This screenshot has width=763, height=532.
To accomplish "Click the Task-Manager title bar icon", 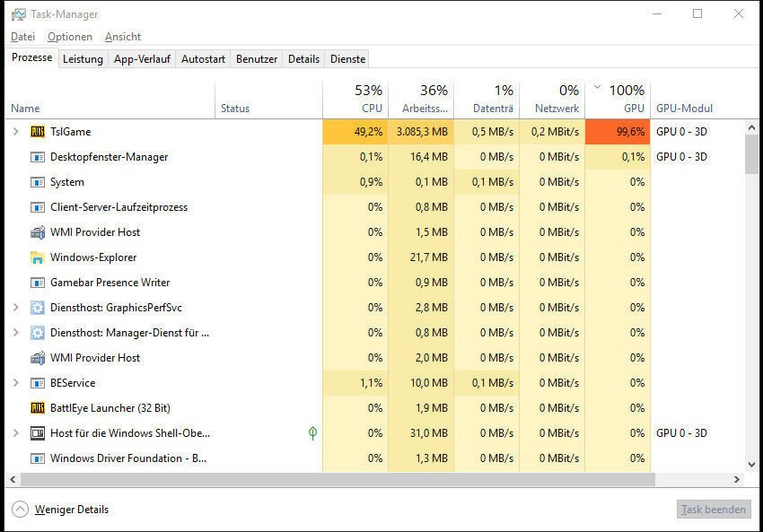I will click(x=19, y=14).
